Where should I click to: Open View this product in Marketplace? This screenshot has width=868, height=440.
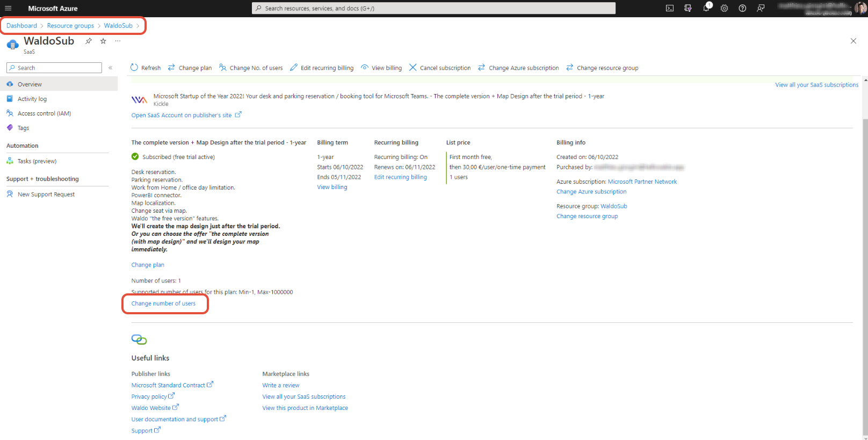tap(305, 408)
